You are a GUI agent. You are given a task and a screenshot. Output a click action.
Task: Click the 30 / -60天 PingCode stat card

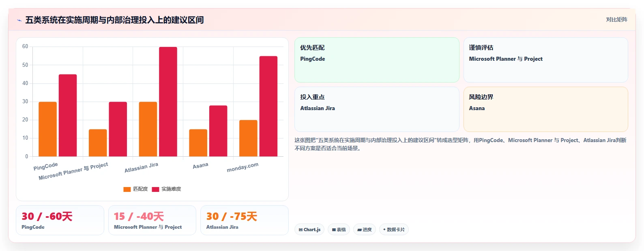point(60,220)
